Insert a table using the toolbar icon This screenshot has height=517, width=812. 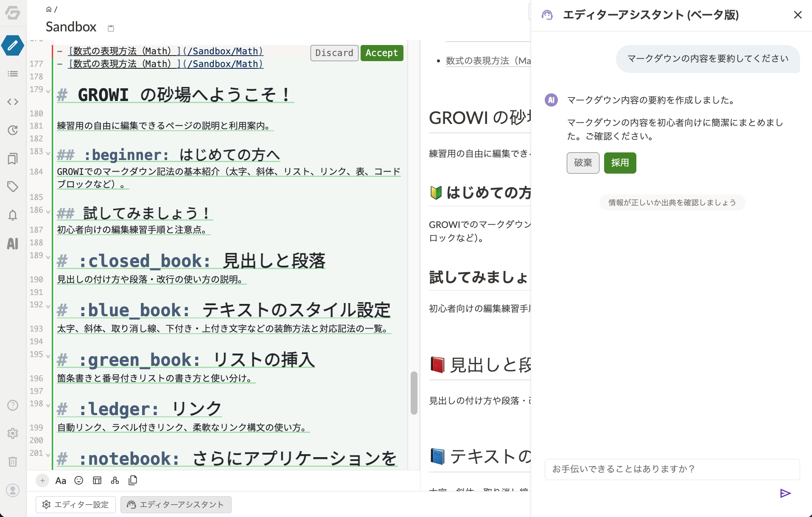97,480
